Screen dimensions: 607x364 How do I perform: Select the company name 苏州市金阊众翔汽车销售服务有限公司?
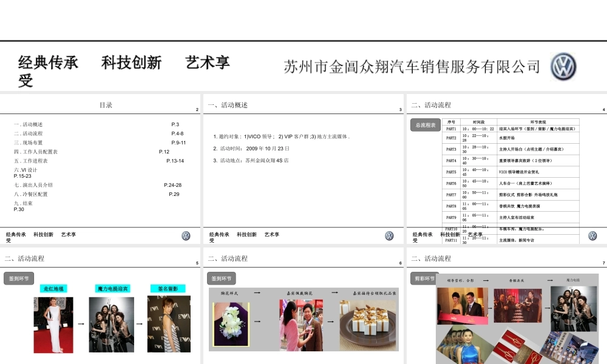(412, 67)
